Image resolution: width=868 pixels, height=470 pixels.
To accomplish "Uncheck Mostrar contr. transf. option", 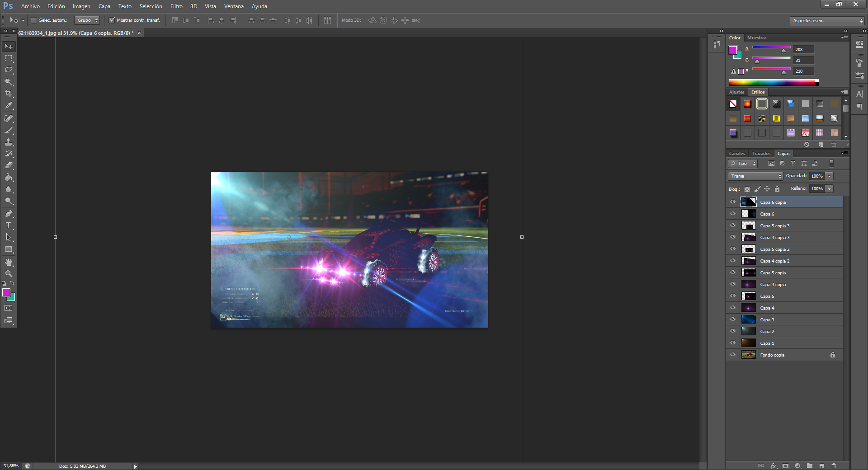I will pyautogui.click(x=112, y=20).
